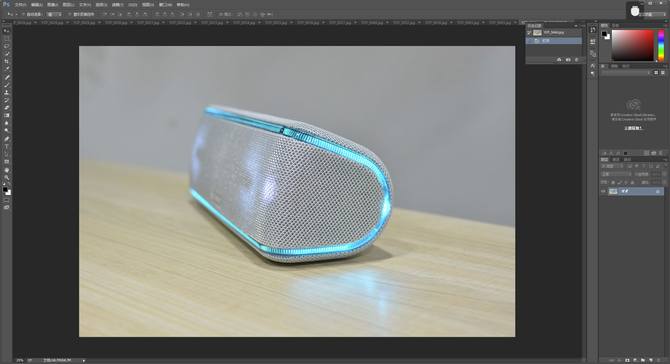Click Creative Cloud Libraries link in panel
This screenshot has width=670, height=364.
[633, 128]
